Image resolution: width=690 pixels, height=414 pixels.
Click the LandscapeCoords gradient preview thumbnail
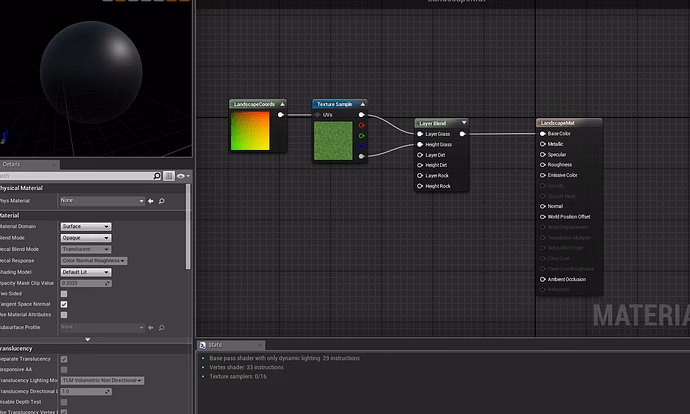[x=250, y=131]
